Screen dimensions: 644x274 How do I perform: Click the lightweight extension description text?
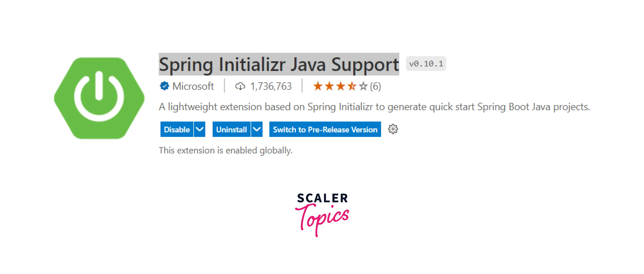click(374, 107)
